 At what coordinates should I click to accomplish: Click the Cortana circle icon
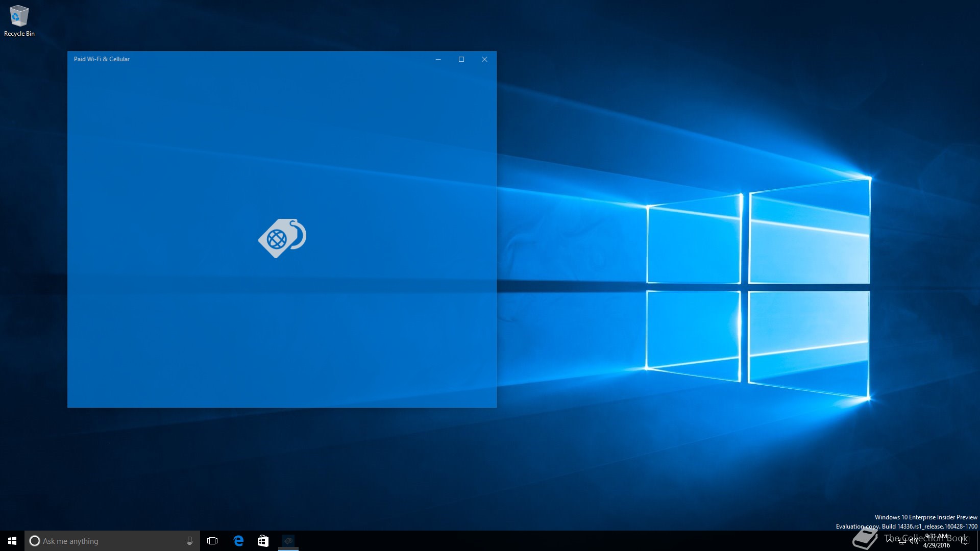[35, 541]
